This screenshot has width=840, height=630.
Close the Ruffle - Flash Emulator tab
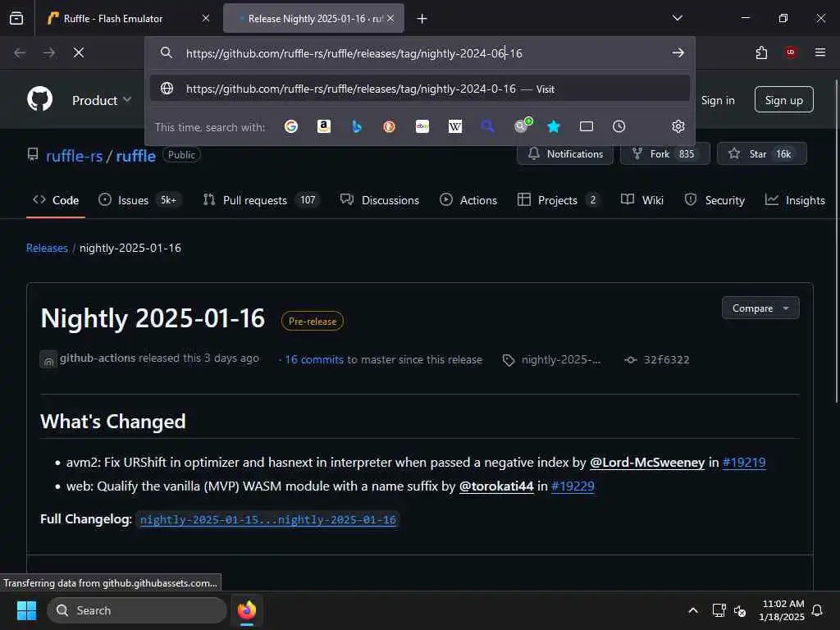point(206,19)
